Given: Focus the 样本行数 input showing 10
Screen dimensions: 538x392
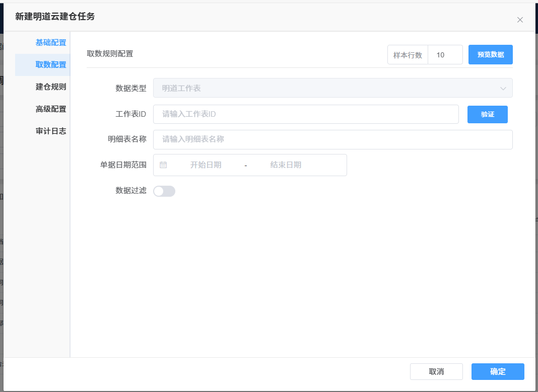Looking at the screenshot, I should 445,55.
